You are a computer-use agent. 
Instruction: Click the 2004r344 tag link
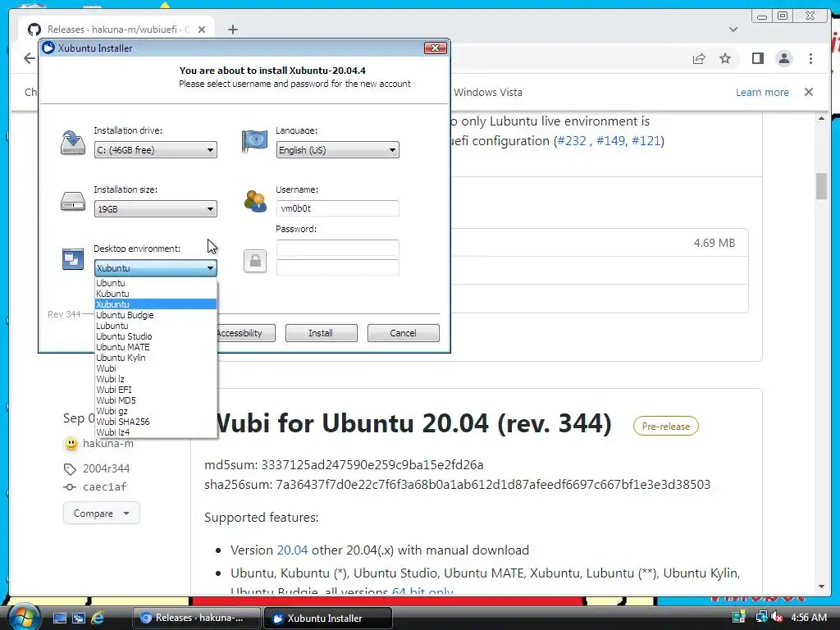pos(106,468)
